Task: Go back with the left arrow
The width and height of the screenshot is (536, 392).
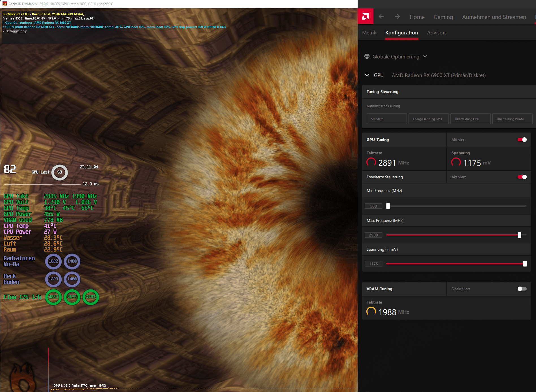Action: pyautogui.click(x=381, y=17)
